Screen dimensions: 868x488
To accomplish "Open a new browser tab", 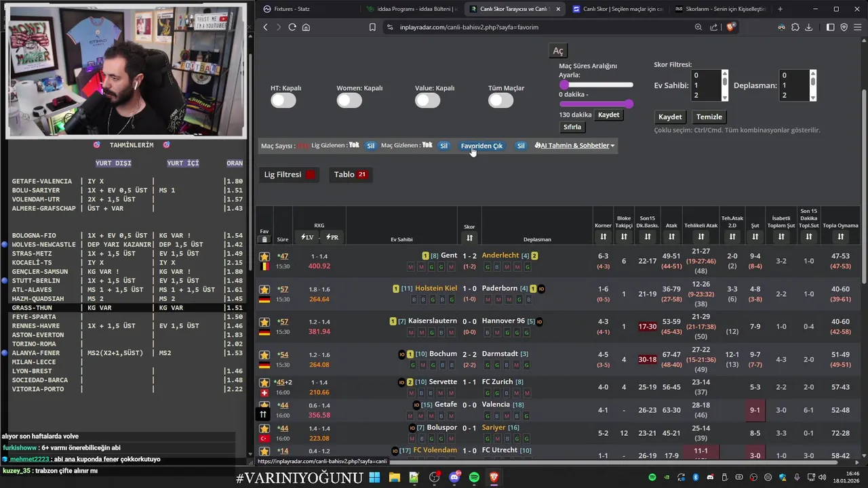I will (x=780, y=9).
